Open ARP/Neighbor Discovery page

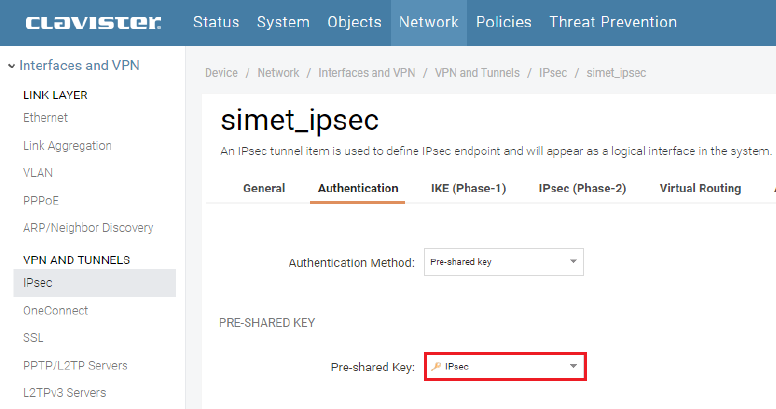pyautogui.click(x=88, y=228)
